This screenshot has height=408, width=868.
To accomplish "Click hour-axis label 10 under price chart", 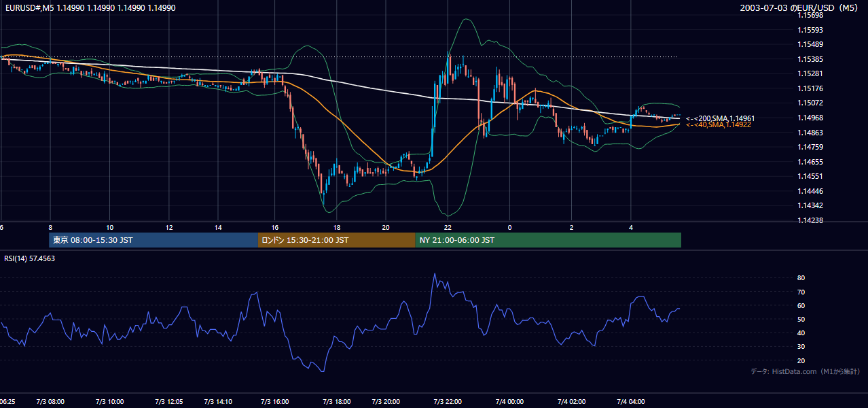I will point(109,227).
